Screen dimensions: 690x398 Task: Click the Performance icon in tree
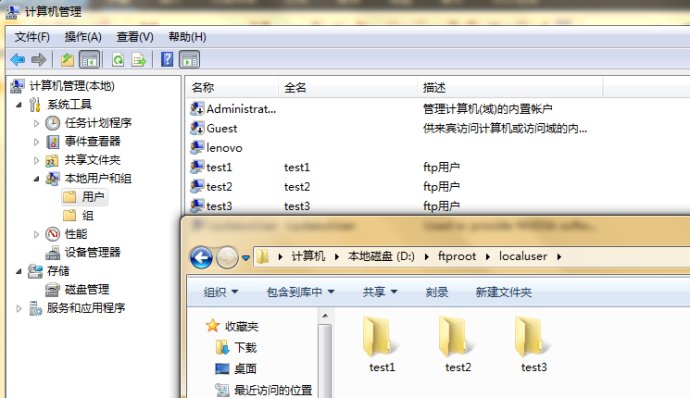(52, 234)
